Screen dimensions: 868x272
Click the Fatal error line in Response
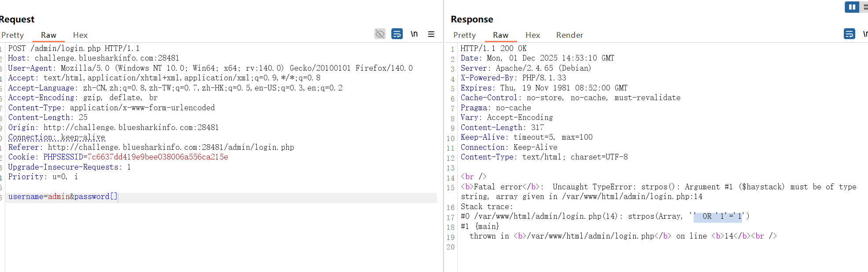point(658,187)
